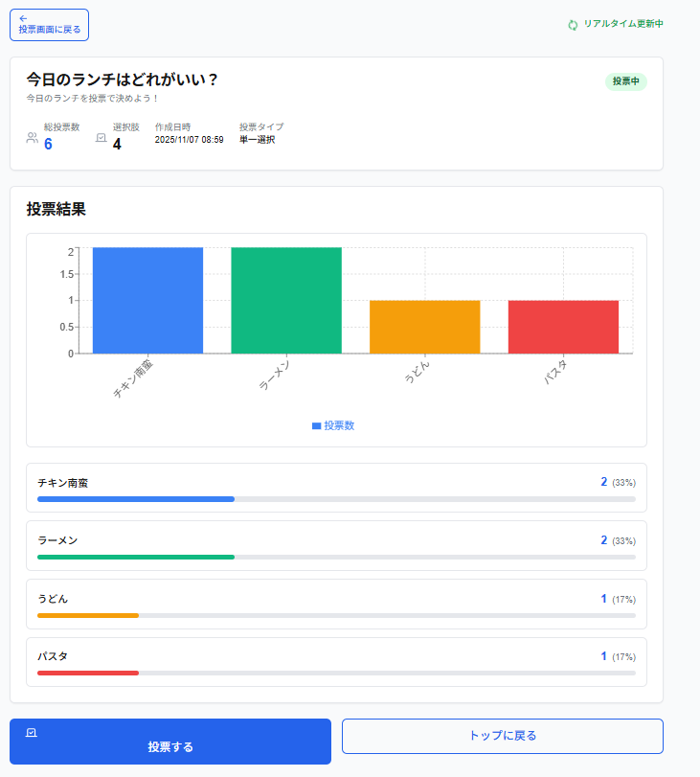The height and width of the screenshot is (777, 700).
Task: Click the realtime update refresh icon
Action: pos(573,25)
